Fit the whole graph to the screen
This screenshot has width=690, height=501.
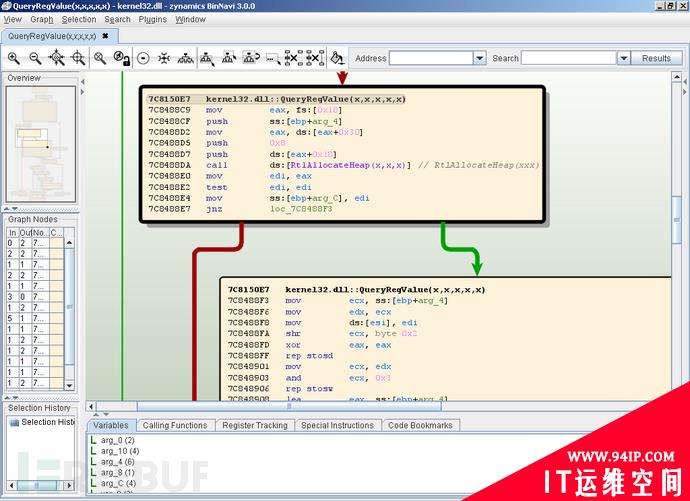tap(57, 58)
